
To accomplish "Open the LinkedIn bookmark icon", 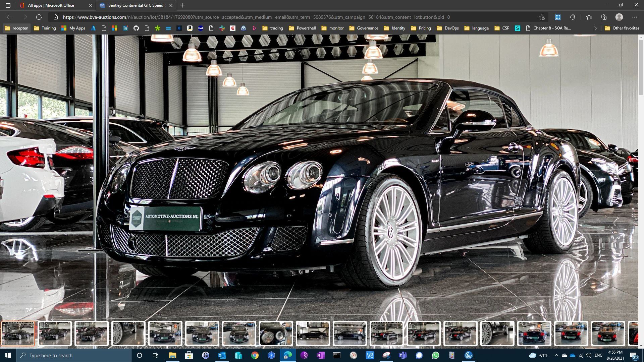I will (x=125, y=28).
